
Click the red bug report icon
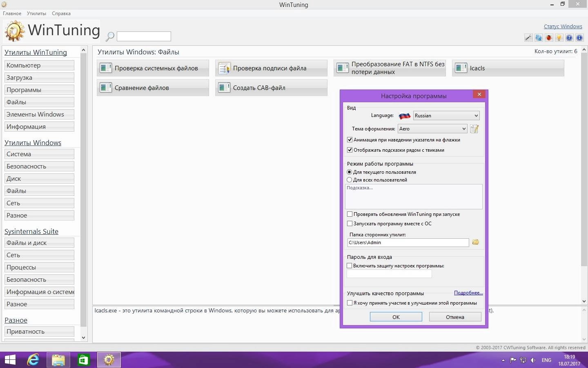point(549,38)
